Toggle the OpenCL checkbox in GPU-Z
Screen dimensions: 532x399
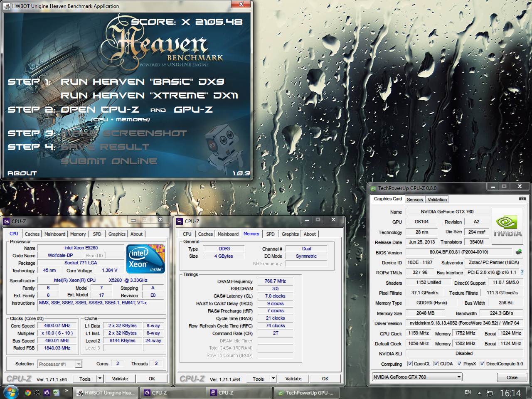click(x=410, y=364)
